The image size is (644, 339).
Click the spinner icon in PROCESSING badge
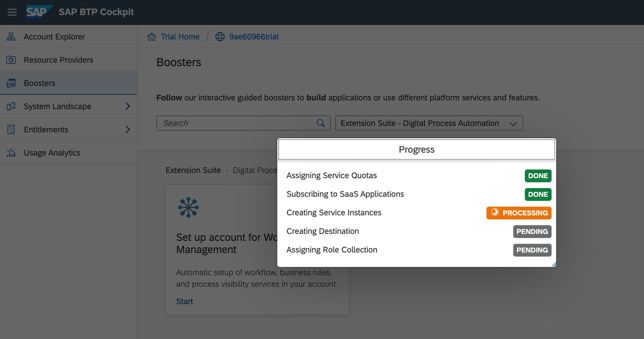click(495, 213)
